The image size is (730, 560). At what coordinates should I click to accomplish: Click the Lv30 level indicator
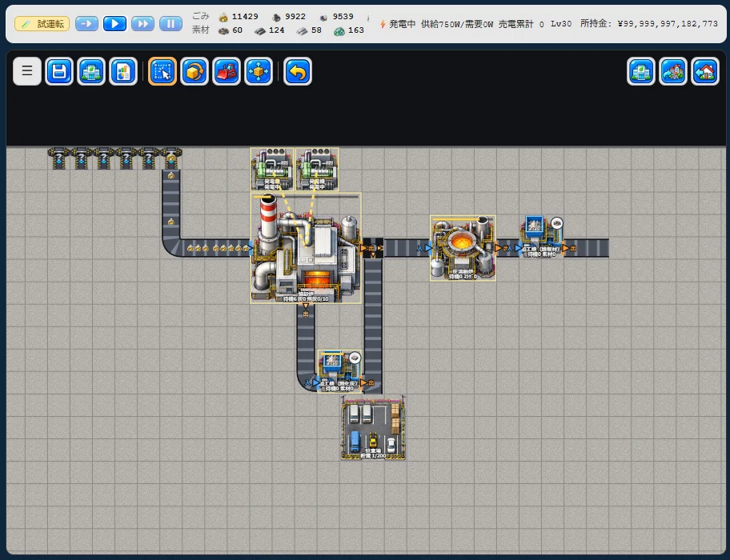click(561, 24)
